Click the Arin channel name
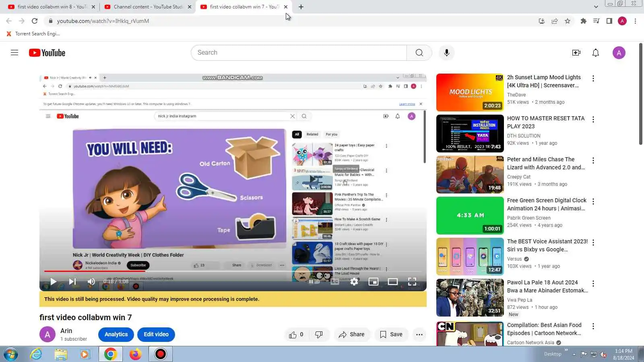This screenshot has width=644, height=362. (x=66, y=331)
